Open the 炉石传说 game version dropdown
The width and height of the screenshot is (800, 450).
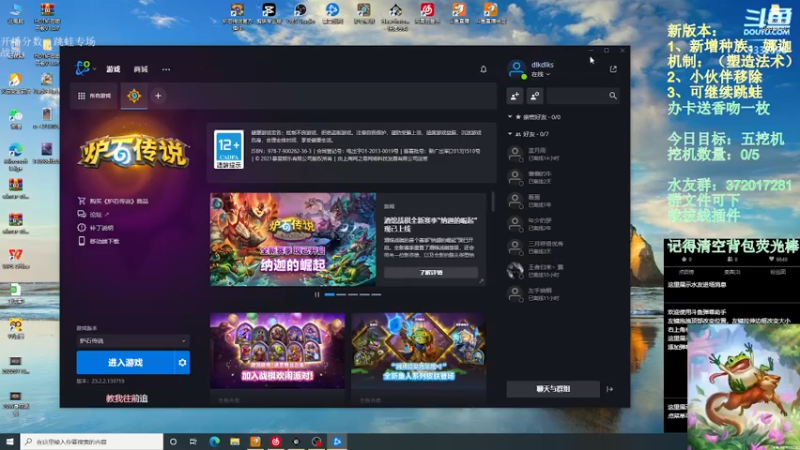click(133, 340)
